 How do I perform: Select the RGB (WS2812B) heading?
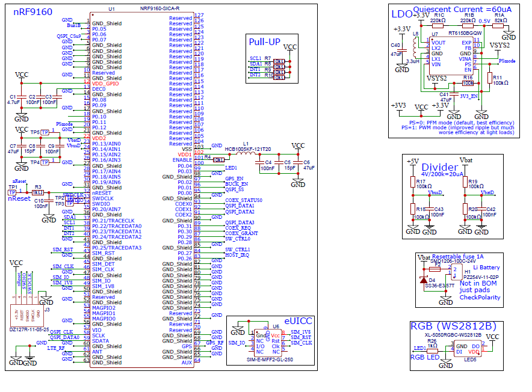(x=453, y=326)
